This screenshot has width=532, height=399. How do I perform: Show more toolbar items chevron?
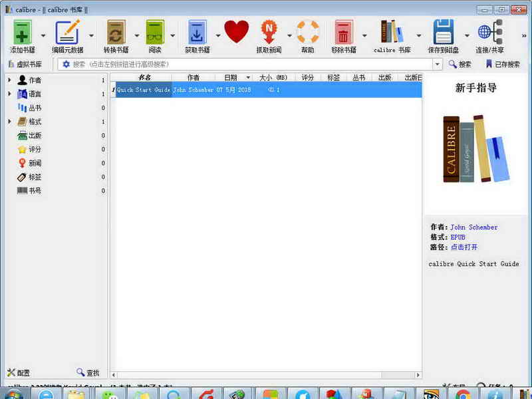(524, 35)
